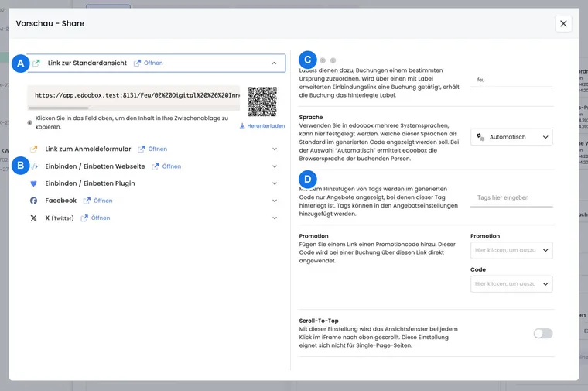The image size is (588, 391).
Task: Toggle the Scroll-To-Top switch
Action: (x=543, y=333)
